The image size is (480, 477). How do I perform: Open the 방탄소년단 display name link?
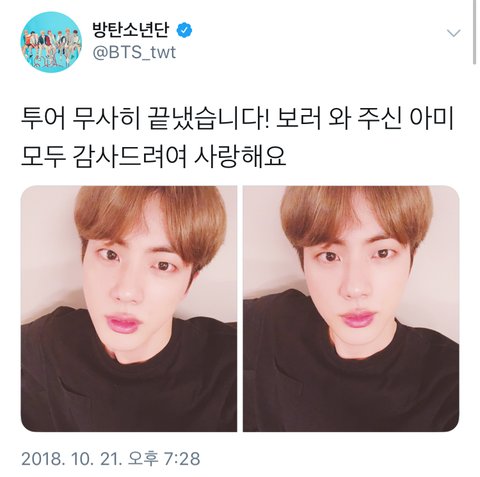coord(131,31)
